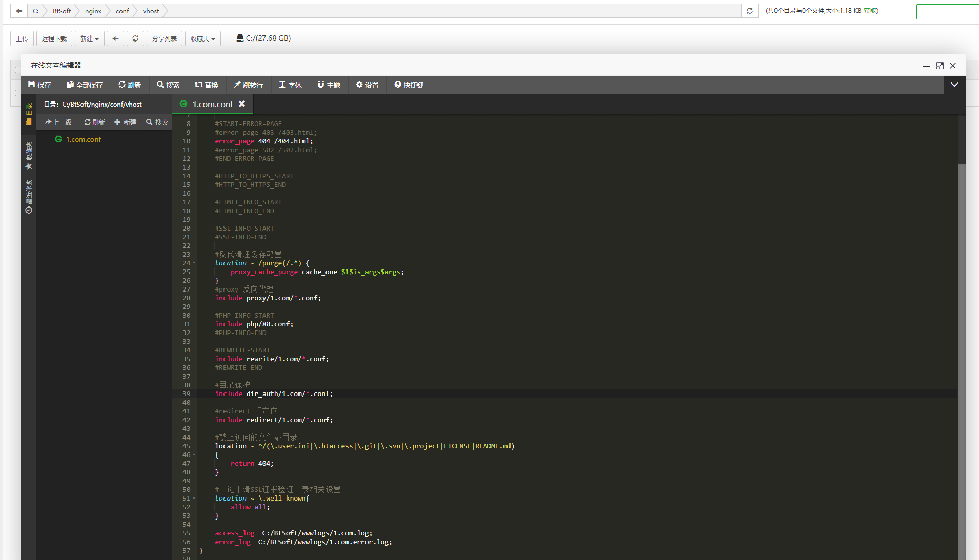Viewport: 979px width, 560px height.
Task: Open the 主题 theme selector
Action: pyautogui.click(x=329, y=85)
